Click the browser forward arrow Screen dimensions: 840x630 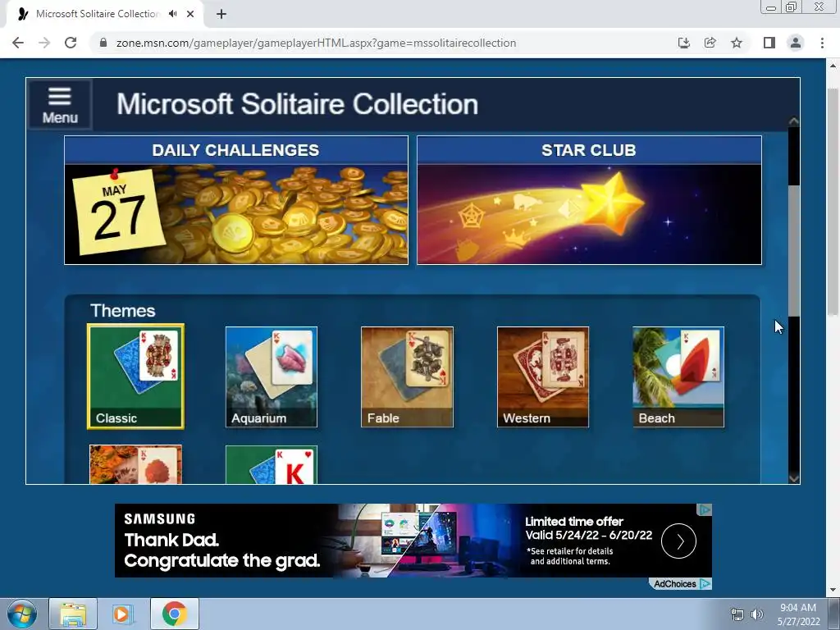point(44,43)
